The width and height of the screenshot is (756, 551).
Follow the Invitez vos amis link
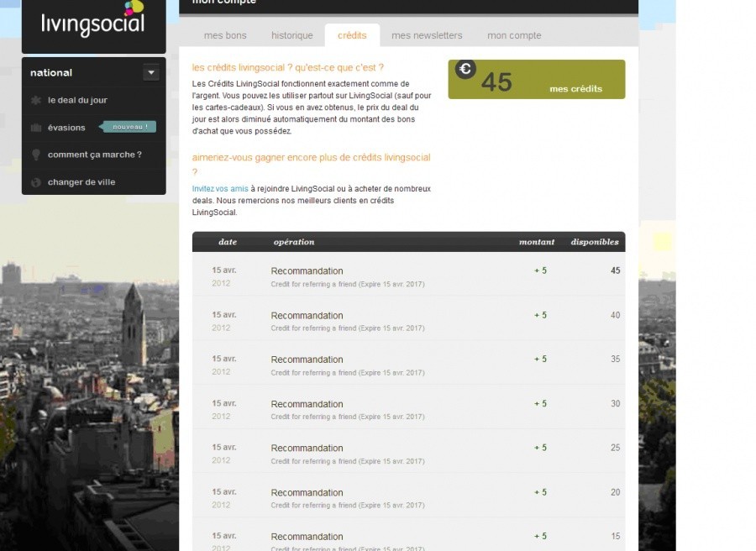click(x=220, y=189)
